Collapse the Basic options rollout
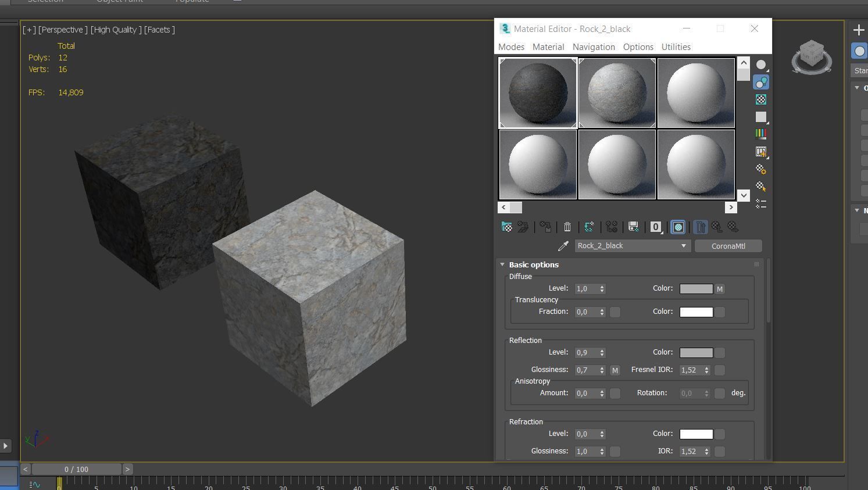This screenshot has width=868, height=490. click(x=502, y=264)
